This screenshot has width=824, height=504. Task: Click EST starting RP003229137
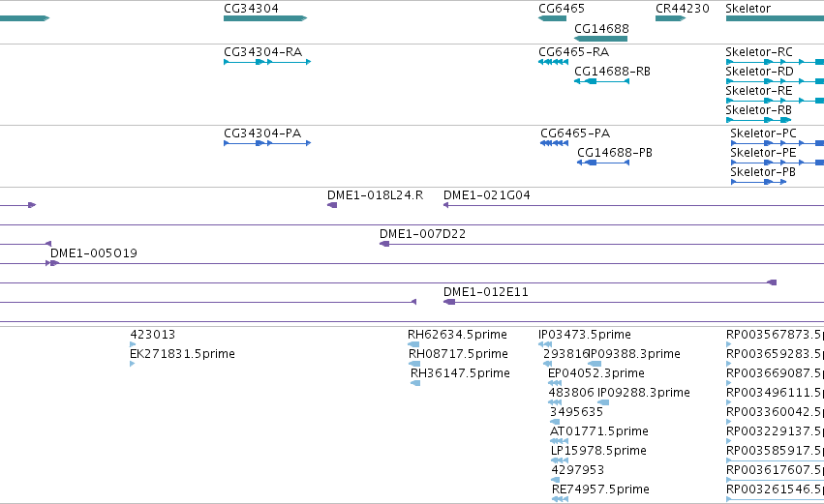(775, 432)
